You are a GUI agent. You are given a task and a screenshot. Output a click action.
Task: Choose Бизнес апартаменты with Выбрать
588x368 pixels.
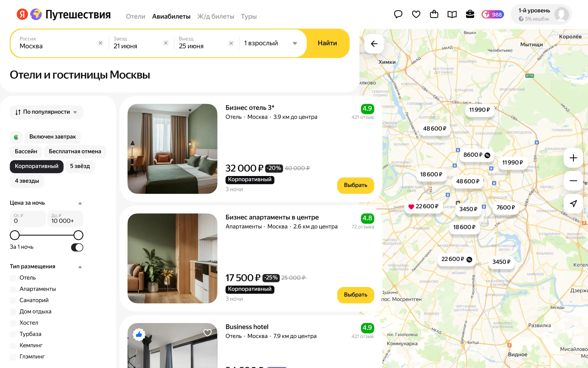coord(356,295)
